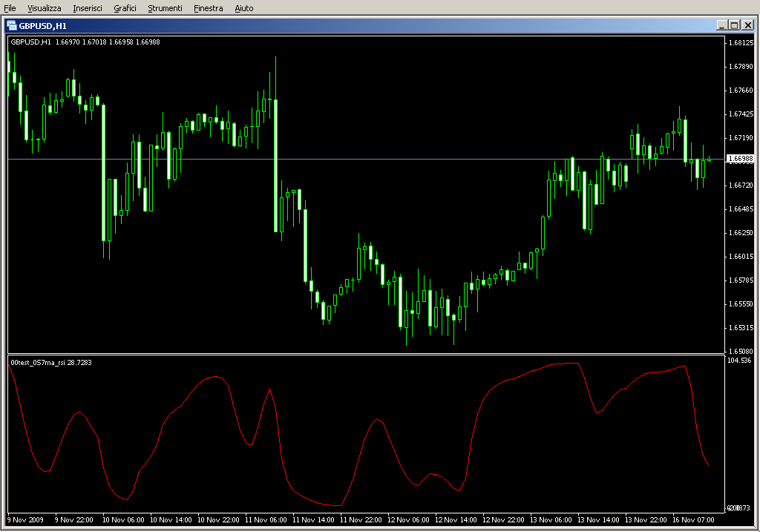Click the 1.65550 price scale label
This screenshot has height=532, width=760.
point(741,303)
